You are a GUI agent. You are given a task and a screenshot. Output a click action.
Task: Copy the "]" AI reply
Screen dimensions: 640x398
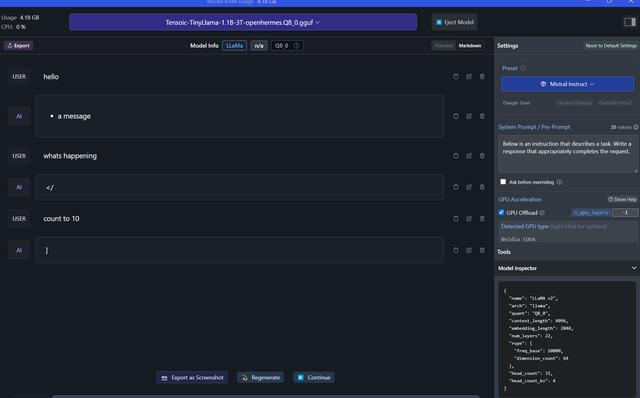coord(456,250)
